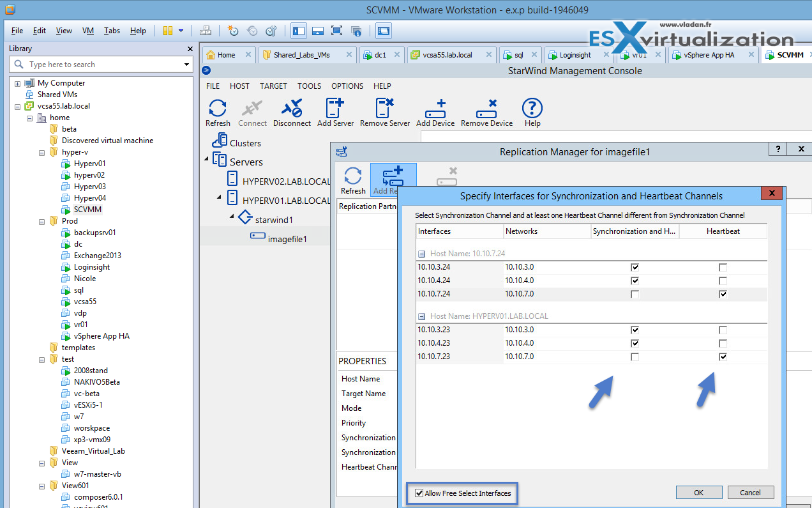Screen dimensions: 812x508
Task: Select the starwind1 target node
Action: point(274,220)
